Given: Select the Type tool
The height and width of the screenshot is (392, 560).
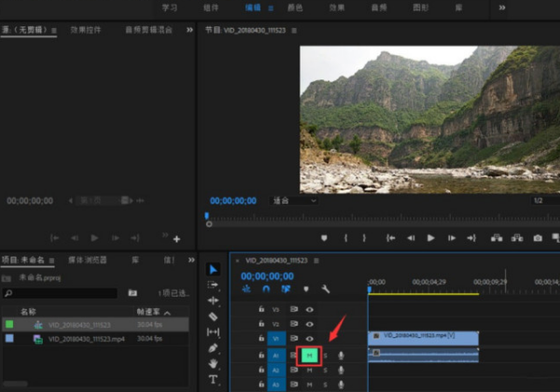Looking at the screenshot, I should coord(213,379).
